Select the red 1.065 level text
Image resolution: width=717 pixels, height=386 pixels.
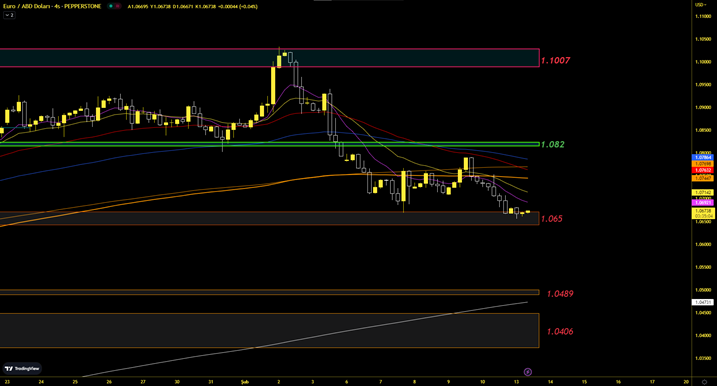pyautogui.click(x=552, y=219)
